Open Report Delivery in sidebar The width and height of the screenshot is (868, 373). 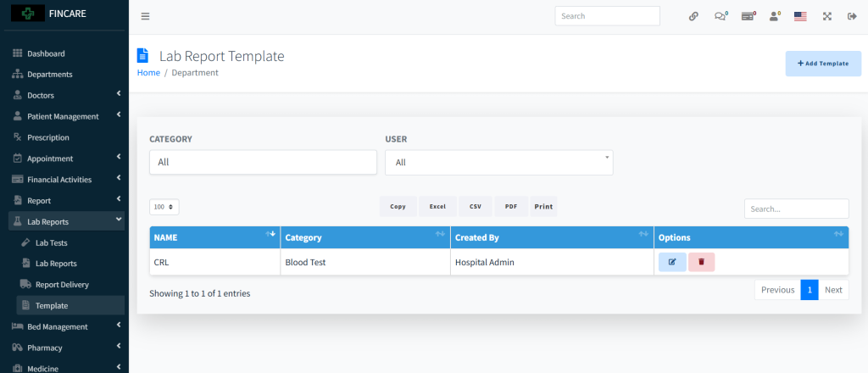tap(62, 285)
